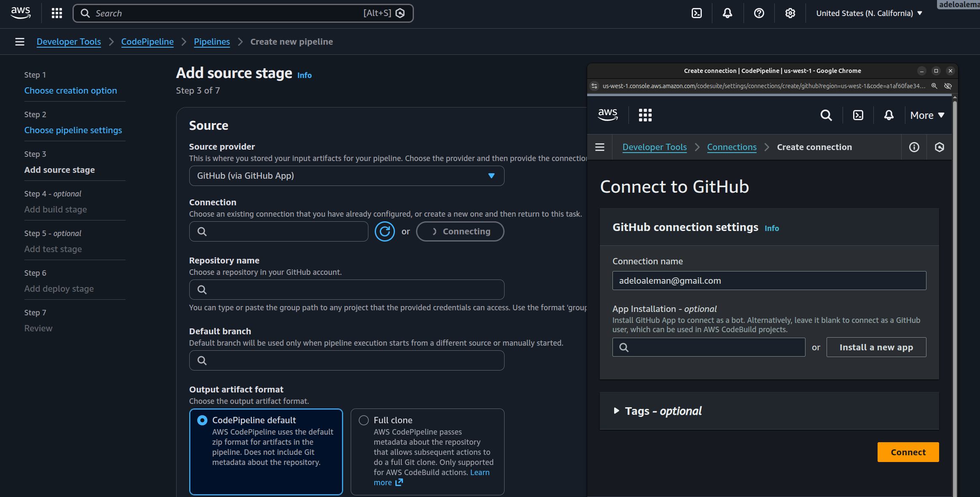Click the Install a new app button
980x497 pixels.
[x=876, y=347]
